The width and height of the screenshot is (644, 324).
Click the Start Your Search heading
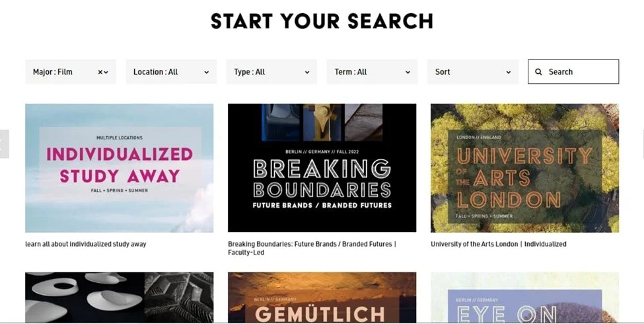point(322,21)
